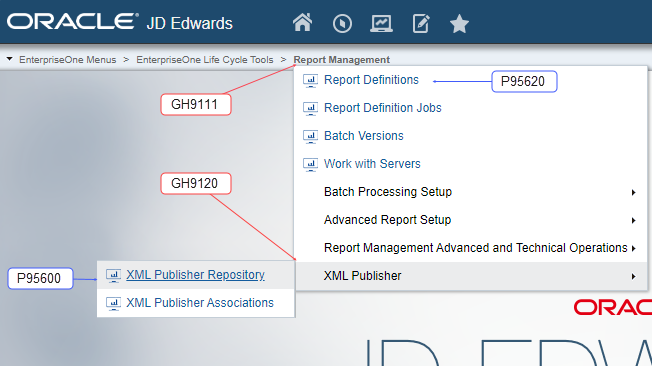Select Advanced Report Setup menu item
652x366 pixels.
click(387, 220)
